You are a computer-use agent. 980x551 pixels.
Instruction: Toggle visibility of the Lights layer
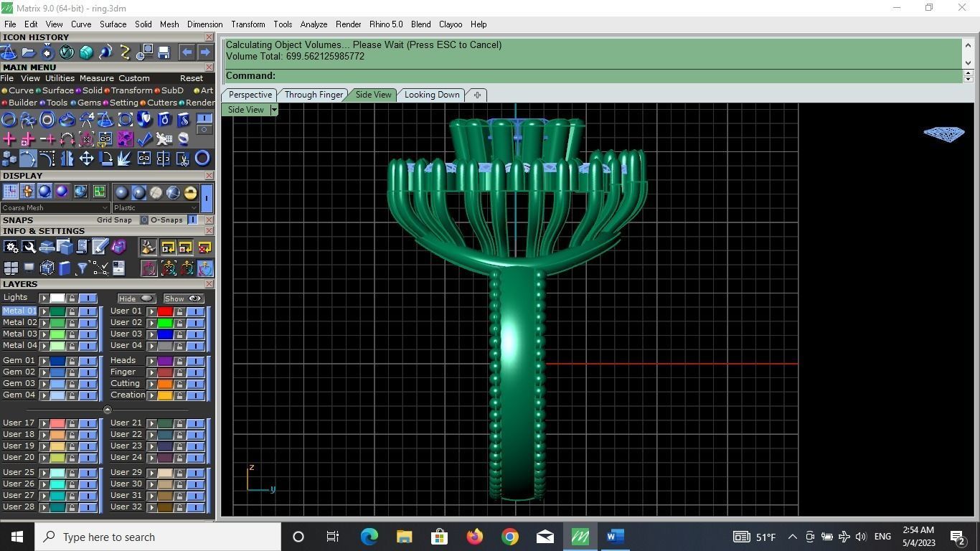[x=88, y=298]
